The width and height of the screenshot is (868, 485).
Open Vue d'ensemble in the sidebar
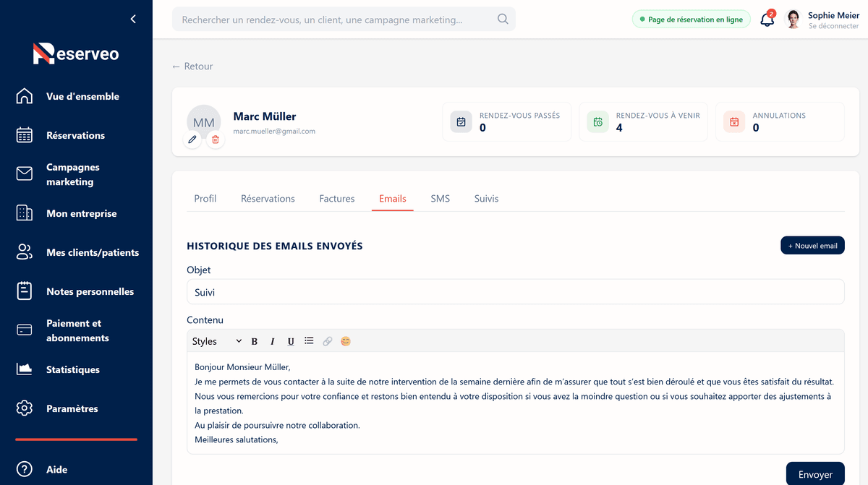point(82,96)
